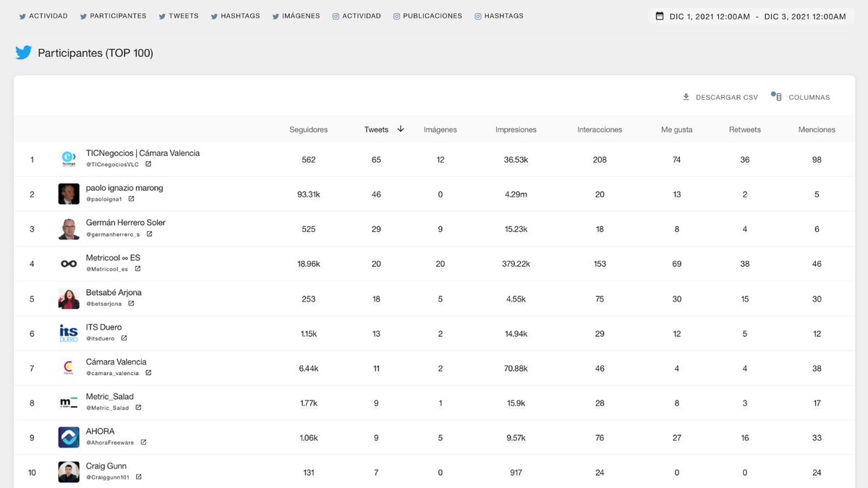Click paolo ignazio marong's profile photo

[x=69, y=194]
